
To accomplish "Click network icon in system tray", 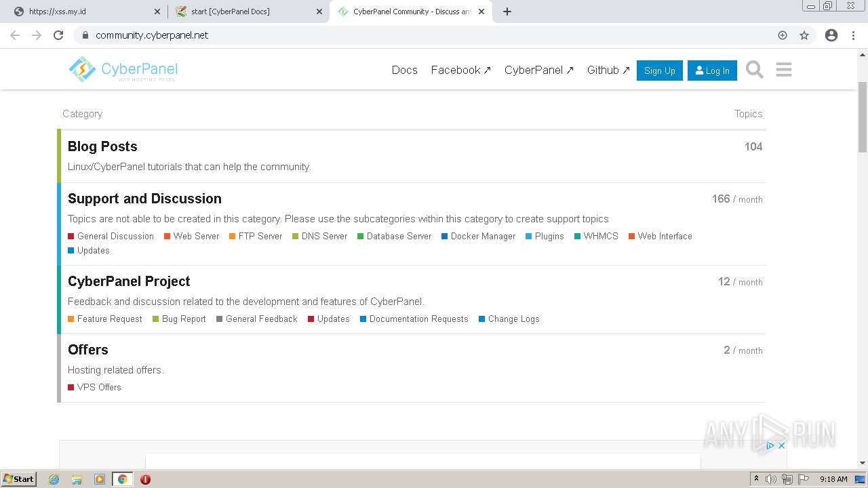I will tap(787, 479).
